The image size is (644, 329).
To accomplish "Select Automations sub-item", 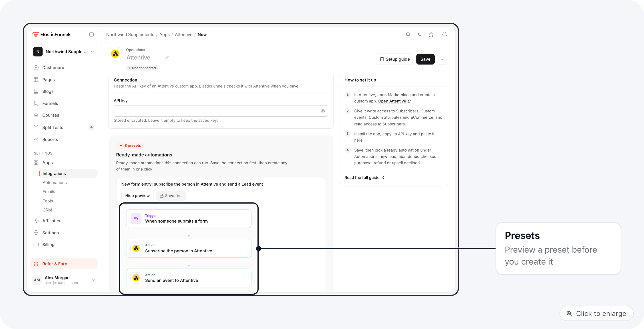I will (69, 183).
